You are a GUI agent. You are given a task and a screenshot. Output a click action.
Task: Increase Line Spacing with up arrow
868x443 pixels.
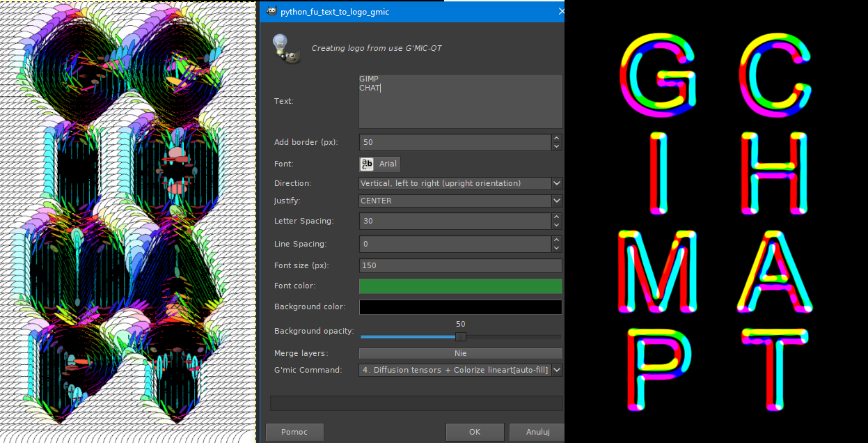(x=556, y=240)
